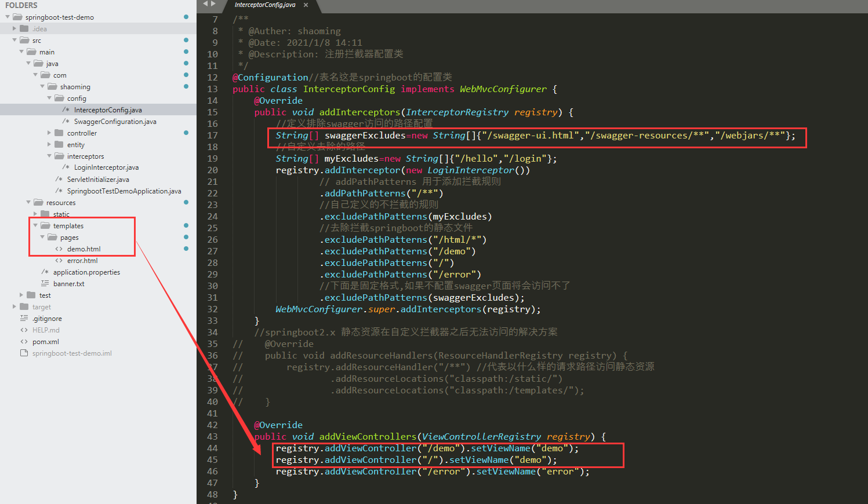Click the entity folder icon
868x504 pixels.
coord(59,144)
